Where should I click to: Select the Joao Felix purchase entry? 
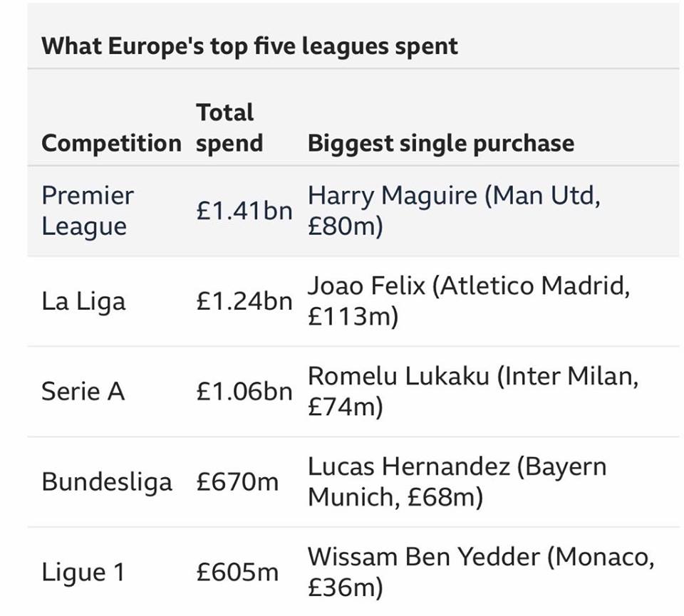click(x=469, y=301)
